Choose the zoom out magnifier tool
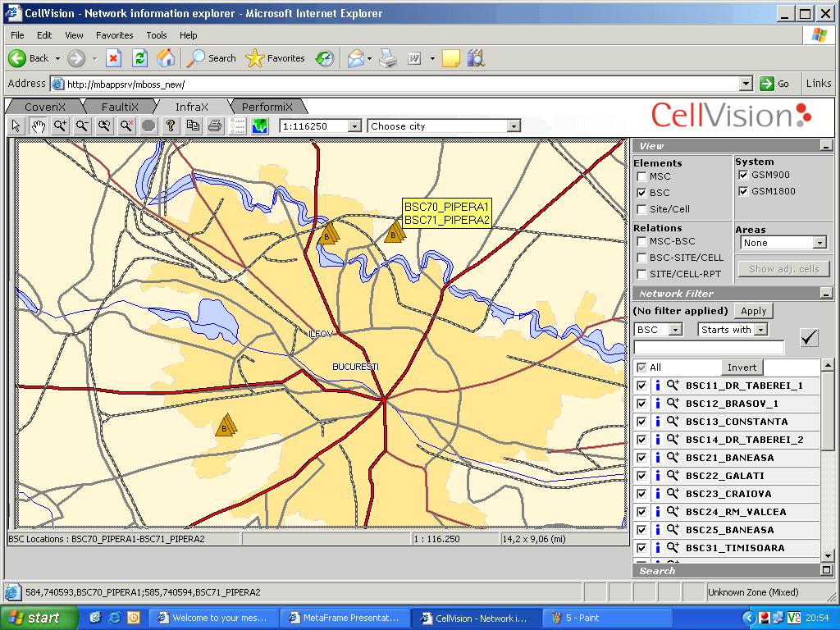The height and width of the screenshot is (630, 840). click(x=82, y=126)
